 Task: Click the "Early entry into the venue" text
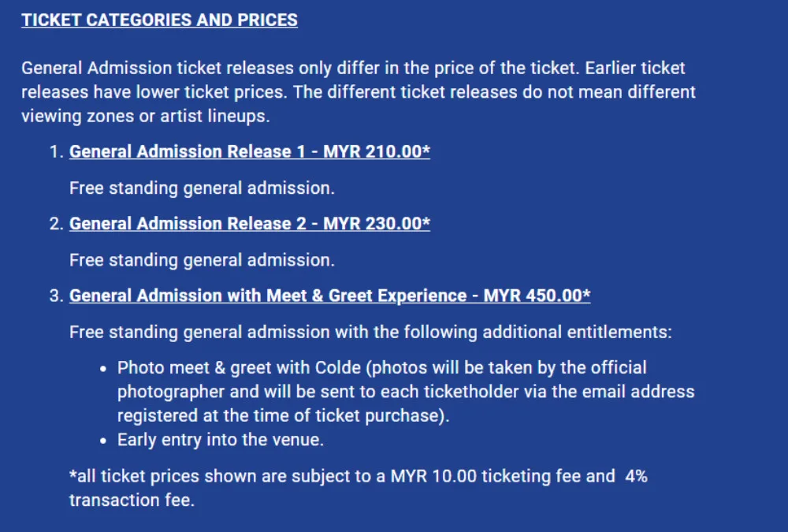point(221,441)
